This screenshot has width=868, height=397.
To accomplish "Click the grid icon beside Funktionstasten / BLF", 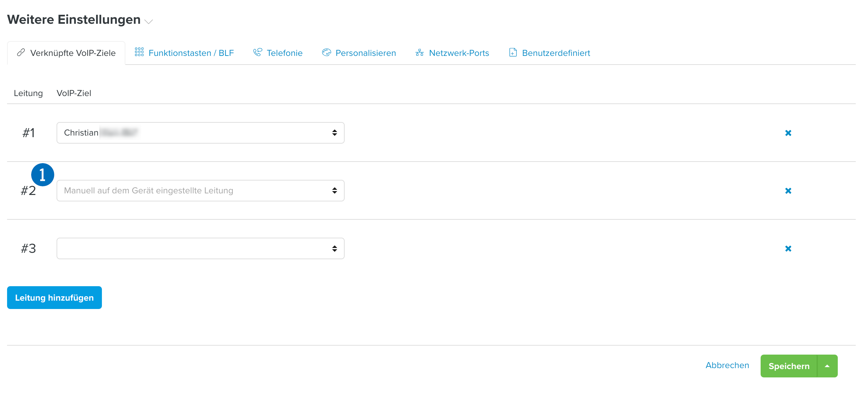I will coord(139,52).
